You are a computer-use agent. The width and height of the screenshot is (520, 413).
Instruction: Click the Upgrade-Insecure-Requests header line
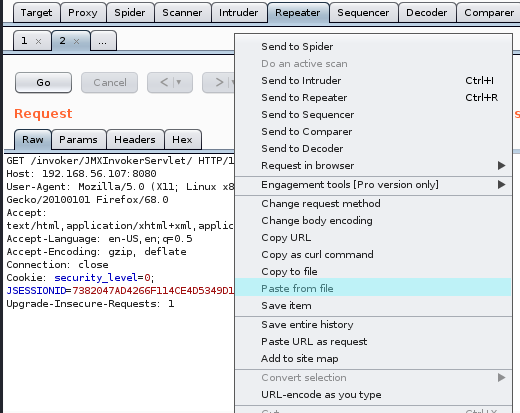pyautogui.click(x=90, y=304)
